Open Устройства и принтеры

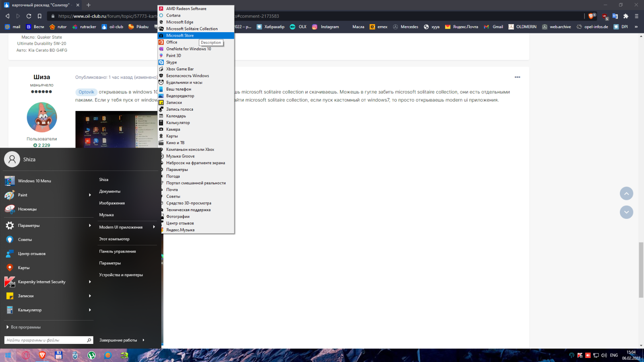point(121,275)
